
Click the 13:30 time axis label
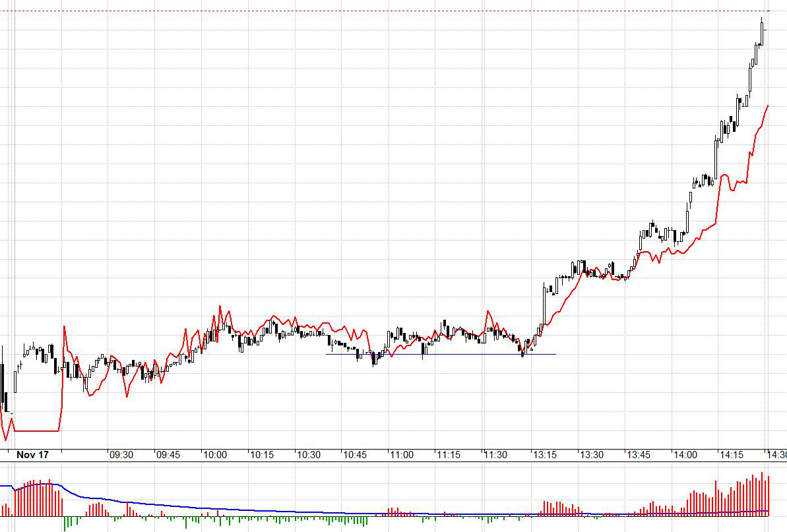tap(591, 455)
